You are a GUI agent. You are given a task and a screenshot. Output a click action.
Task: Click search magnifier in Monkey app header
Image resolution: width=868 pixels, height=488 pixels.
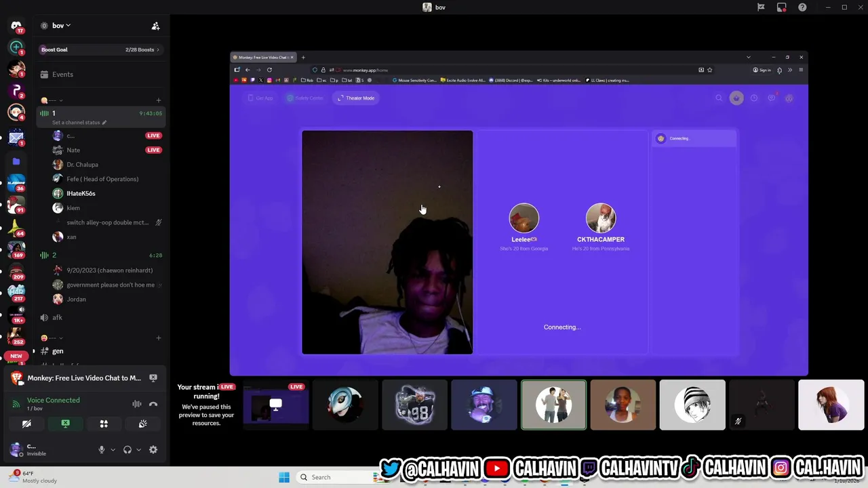tap(719, 98)
